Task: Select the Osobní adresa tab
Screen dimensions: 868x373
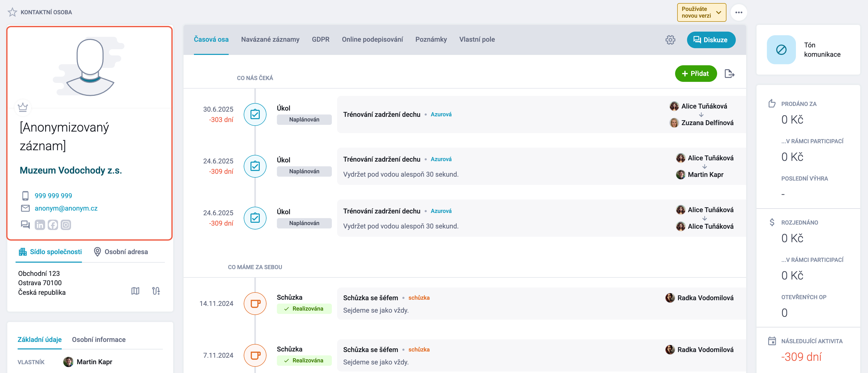Action: pyautogui.click(x=121, y=252)
